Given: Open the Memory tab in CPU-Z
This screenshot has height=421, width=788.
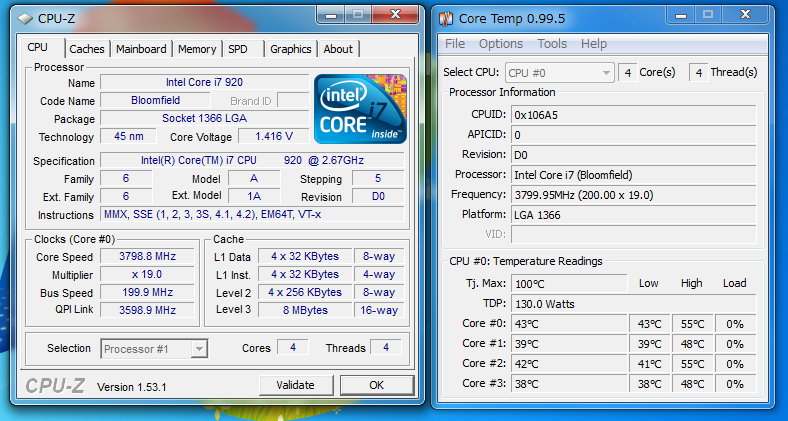Looking at the screenshot, I should pos(197,49).
